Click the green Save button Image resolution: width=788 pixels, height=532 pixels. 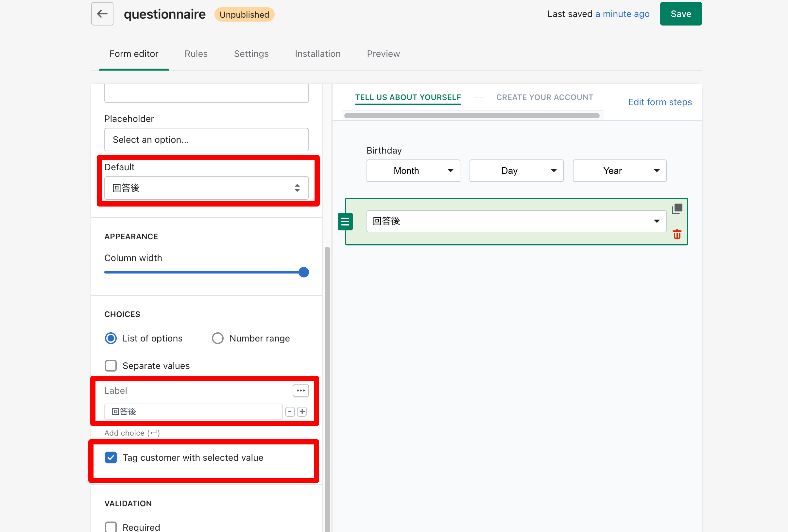(680, 14)
